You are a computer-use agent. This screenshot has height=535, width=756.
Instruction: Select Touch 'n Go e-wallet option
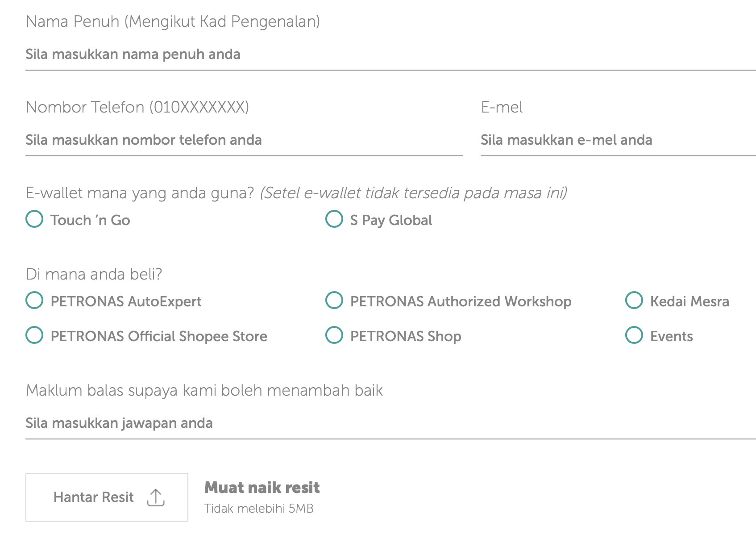pyautogui.click(x=34, y=219)
